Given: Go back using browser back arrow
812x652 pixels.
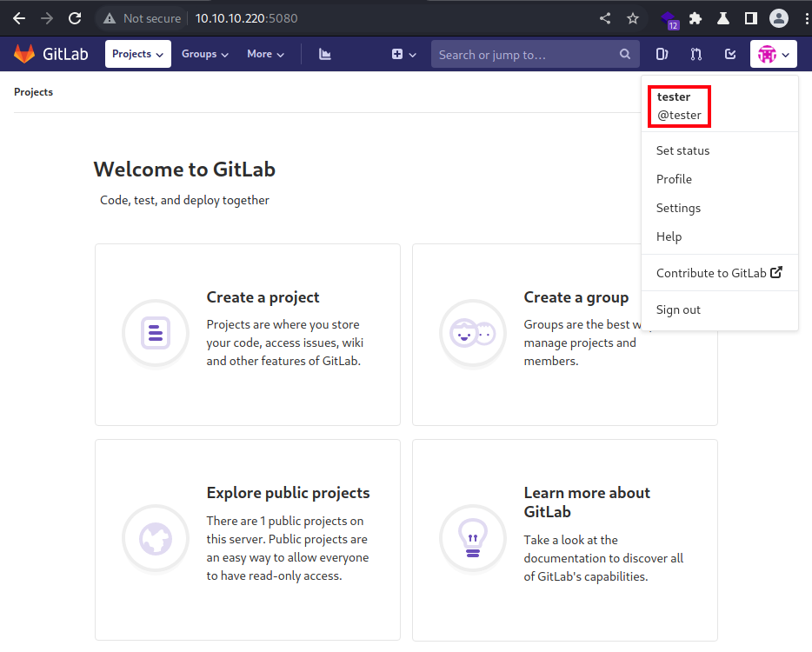Looking at the screenshot, I should click(x=19, y=18).
